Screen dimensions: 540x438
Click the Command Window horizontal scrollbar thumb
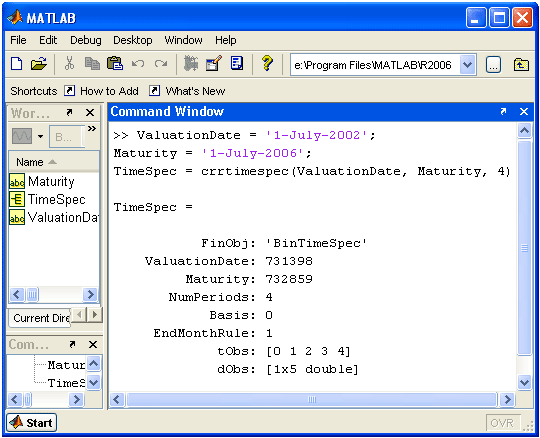pyautogui.click(x=312, y=400)
